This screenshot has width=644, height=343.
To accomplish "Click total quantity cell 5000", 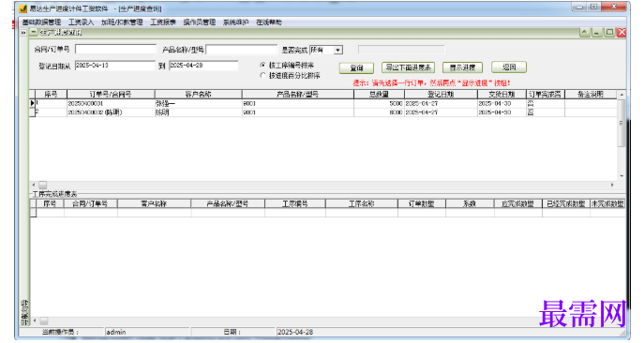I will click(x=379, y=103).
